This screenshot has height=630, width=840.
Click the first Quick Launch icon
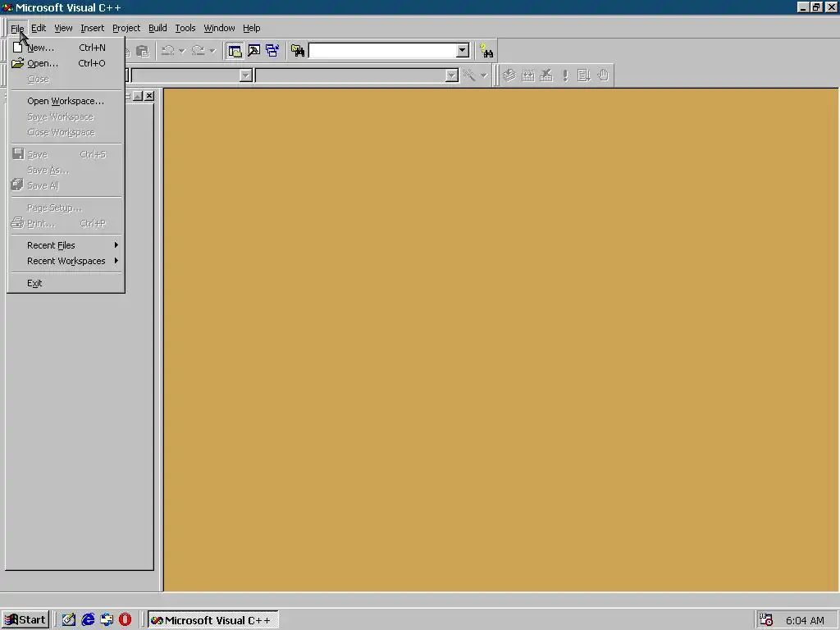click(x=69, y=620)
